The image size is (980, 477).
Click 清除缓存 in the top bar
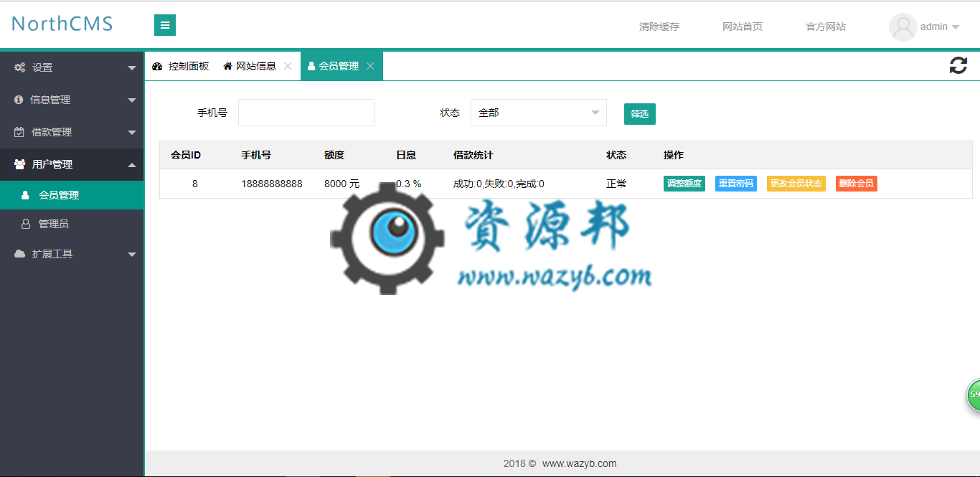pyautogui.click(x=659, y=27)
